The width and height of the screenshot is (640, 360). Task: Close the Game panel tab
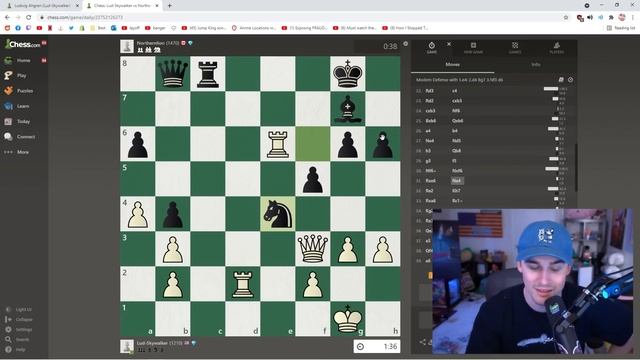449,44
